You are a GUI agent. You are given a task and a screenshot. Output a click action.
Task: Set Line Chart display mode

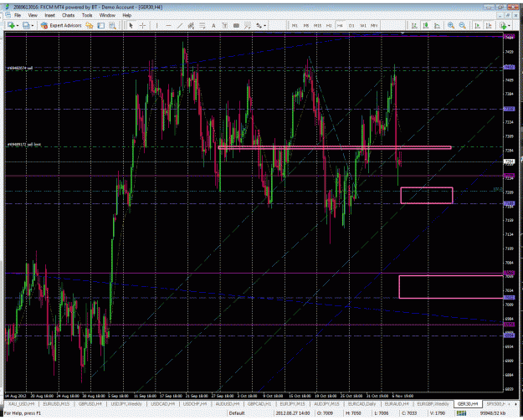pyautogui.click(x=437, y=25)
